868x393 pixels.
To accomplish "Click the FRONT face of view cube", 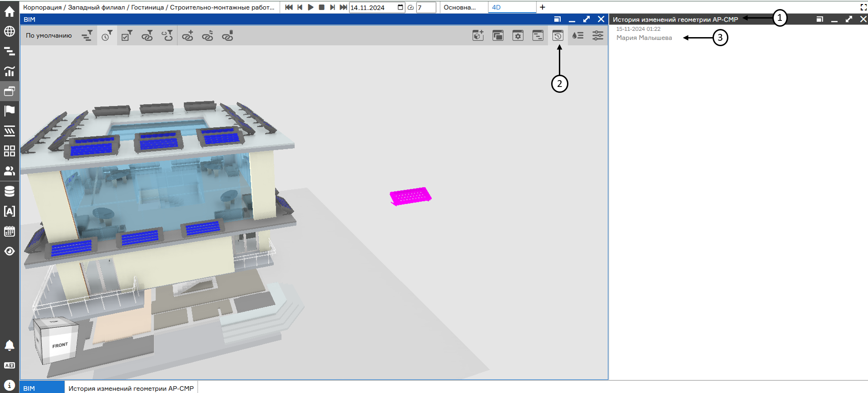I will (x=60, y=345).
